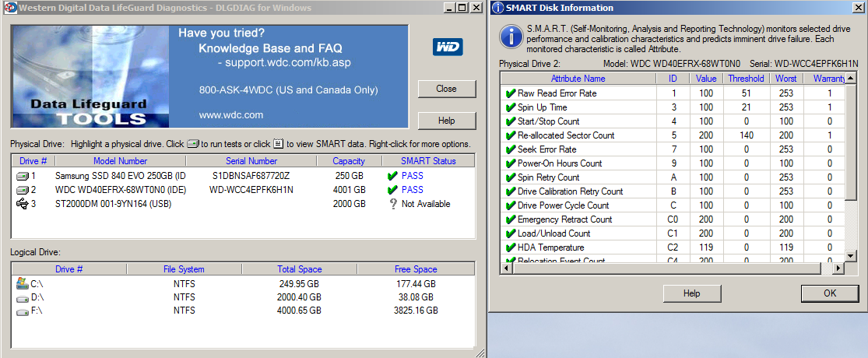Click the DLGDIAG app icon in title bar
The height and width of the screenshot is (358, 868).
click(x=9, y=8)
